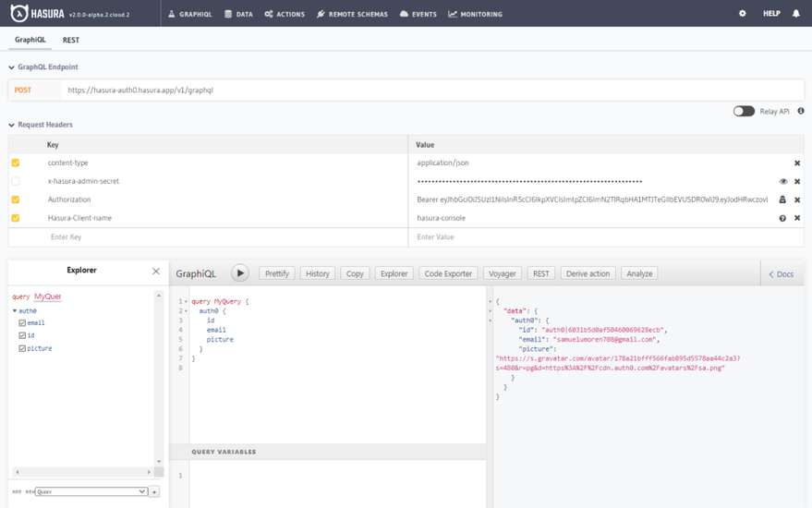Enable the x-hasura-admin-secret header checkbox
Viewport: 812px width, 508px height.
[16, 181]
